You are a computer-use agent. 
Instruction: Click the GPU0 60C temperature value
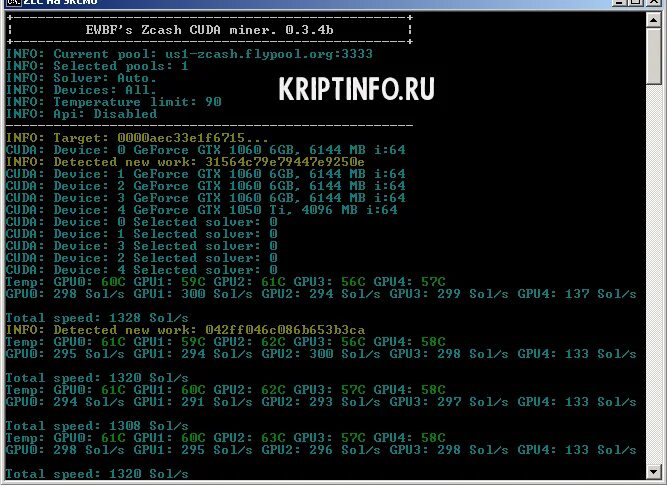pyautogui.click(x=113, y=282)
